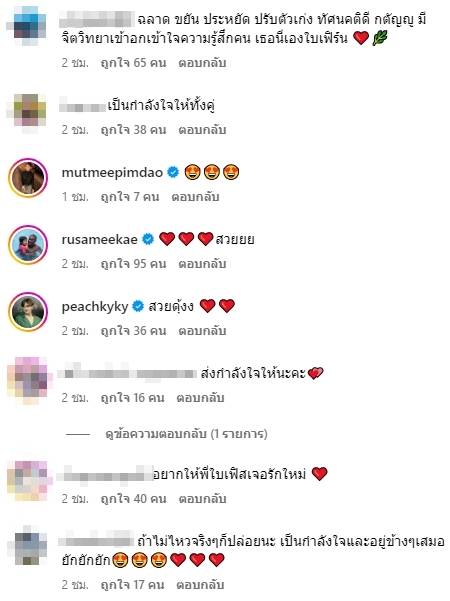450x601 pixels.
Task: Open mutmeepimdao's profile picture
Action: coord(28,178)
